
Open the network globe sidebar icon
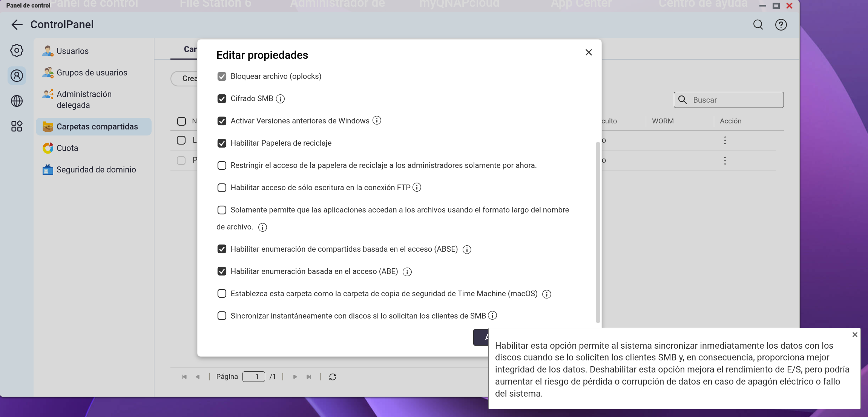click(17, 101)
